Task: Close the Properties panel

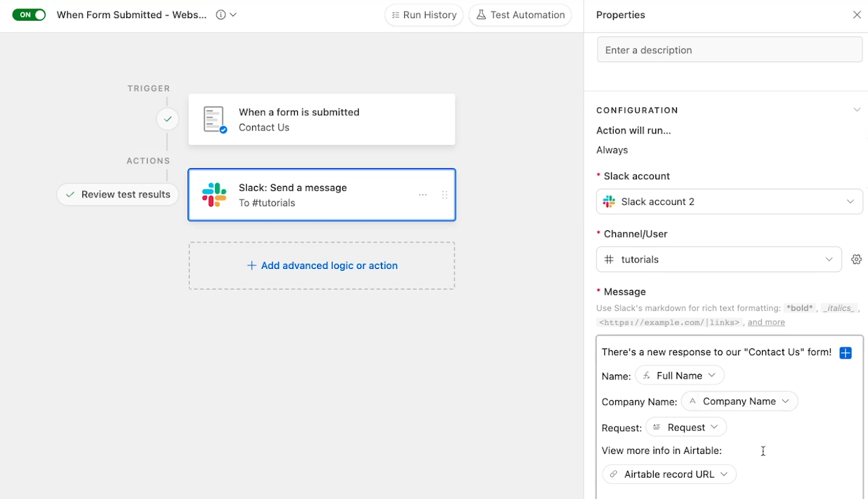Action: click(x=857, y=15)
